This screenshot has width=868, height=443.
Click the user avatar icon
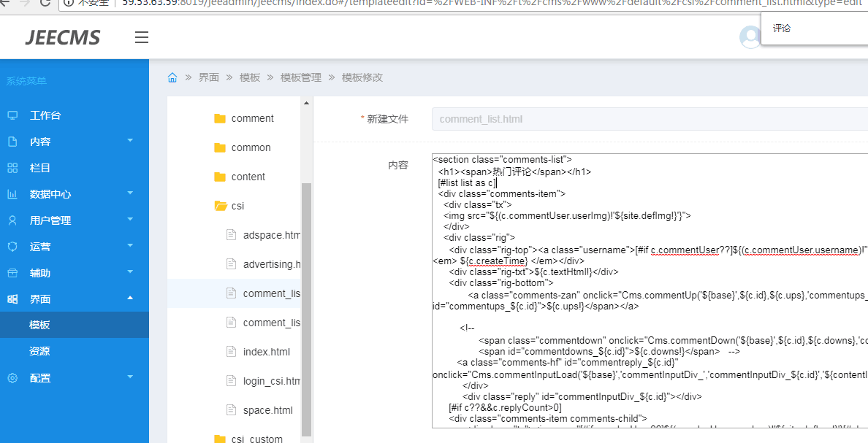tap(750, 37)
